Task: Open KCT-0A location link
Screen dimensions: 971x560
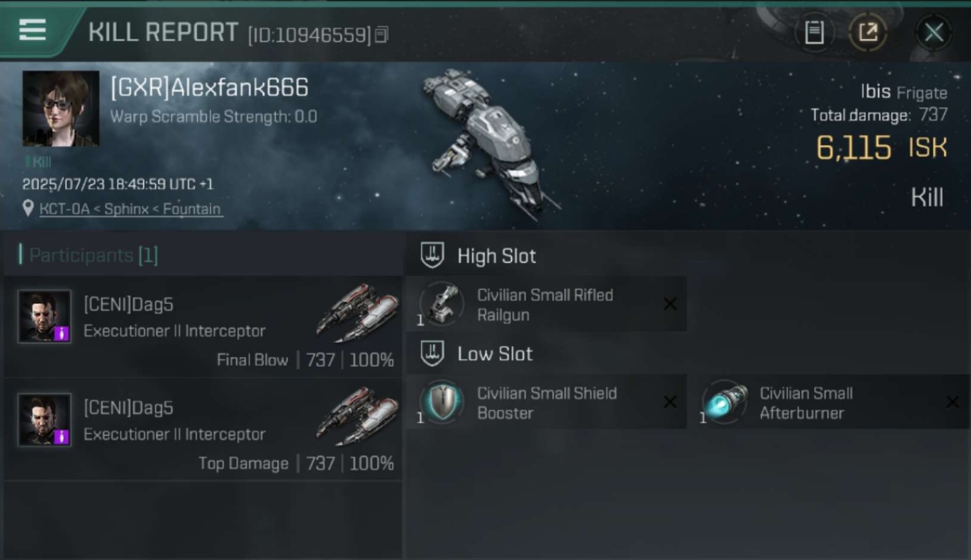Action: [x=131, y=209]
